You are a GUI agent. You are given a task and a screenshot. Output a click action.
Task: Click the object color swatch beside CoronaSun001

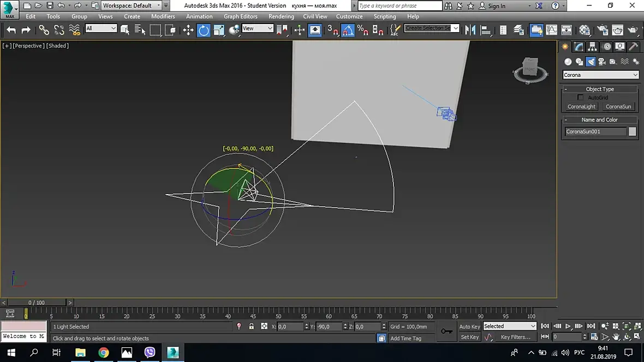(632, 131)
